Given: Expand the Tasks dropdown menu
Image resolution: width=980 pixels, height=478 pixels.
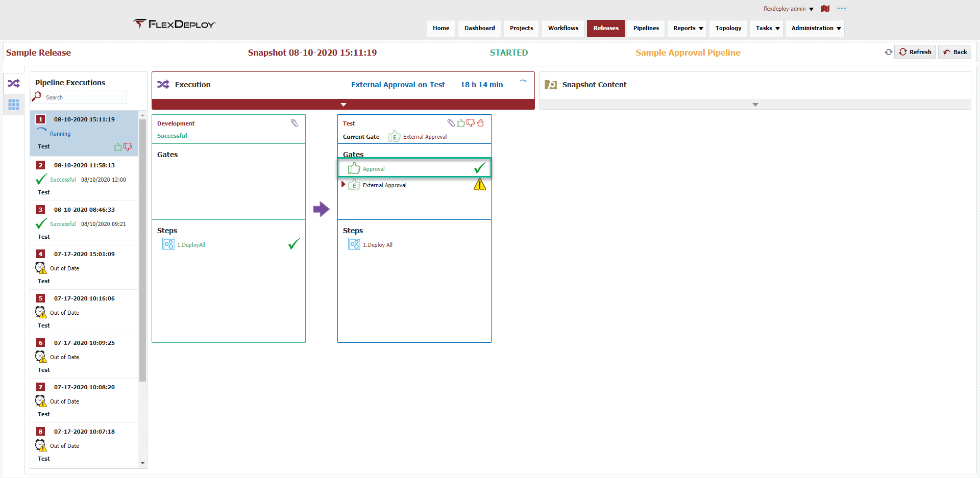Looking at the screenshot, I should coord(767,29).
